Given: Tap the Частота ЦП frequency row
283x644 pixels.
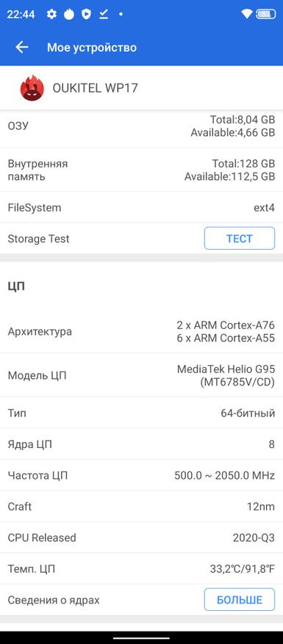Looking at the screenshot, I should tap(141, 476).
